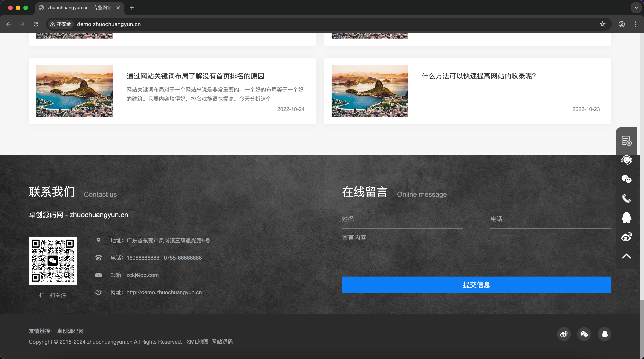Click the address text 广东省东莞市凤岗镇三联晨光路5号

pos(168,240)
